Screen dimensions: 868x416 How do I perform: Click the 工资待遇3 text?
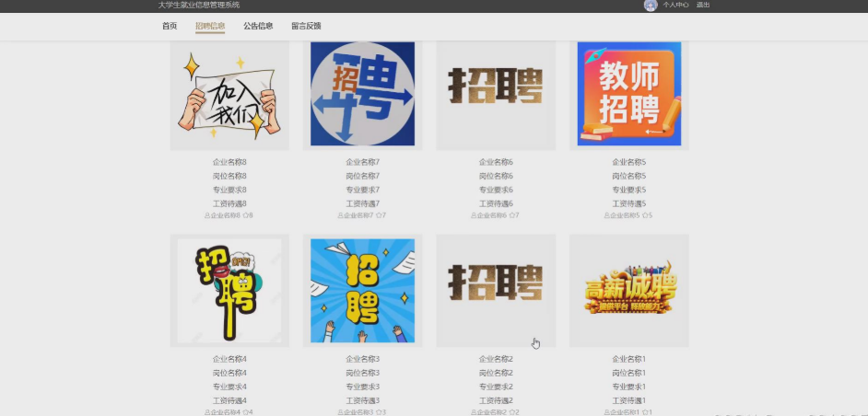pyautogui.click(x=363, y=400)
